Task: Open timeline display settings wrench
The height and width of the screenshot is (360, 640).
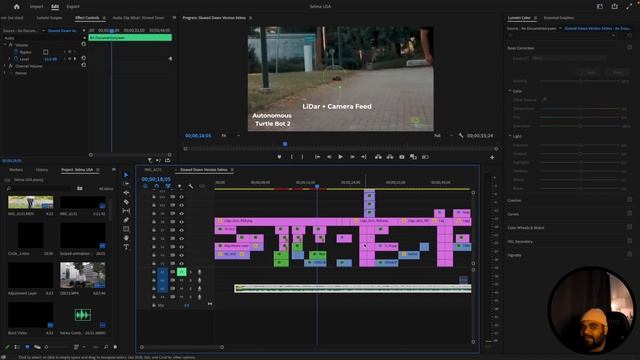Action: (191, 186)
